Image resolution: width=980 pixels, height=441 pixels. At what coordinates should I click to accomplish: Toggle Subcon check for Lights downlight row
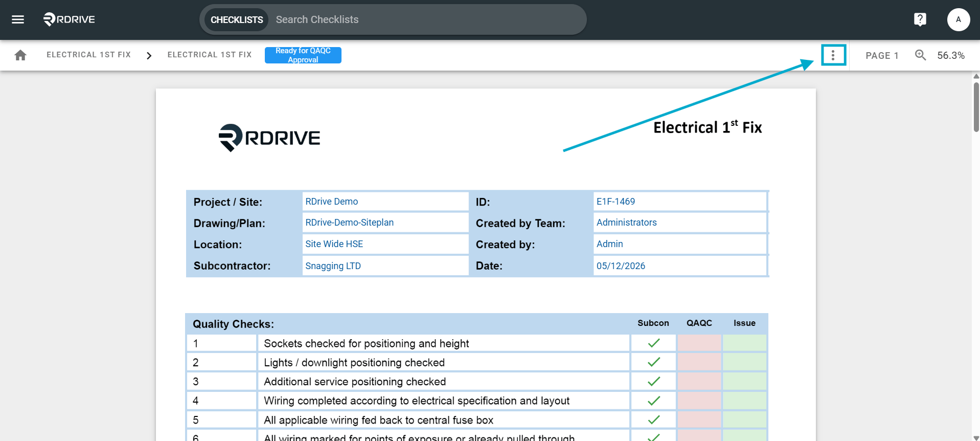coord(653,362)
